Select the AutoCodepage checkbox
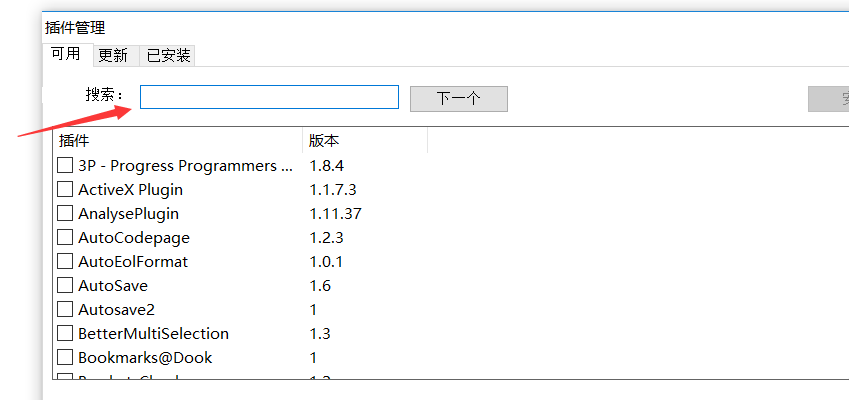 pos(65,238)
